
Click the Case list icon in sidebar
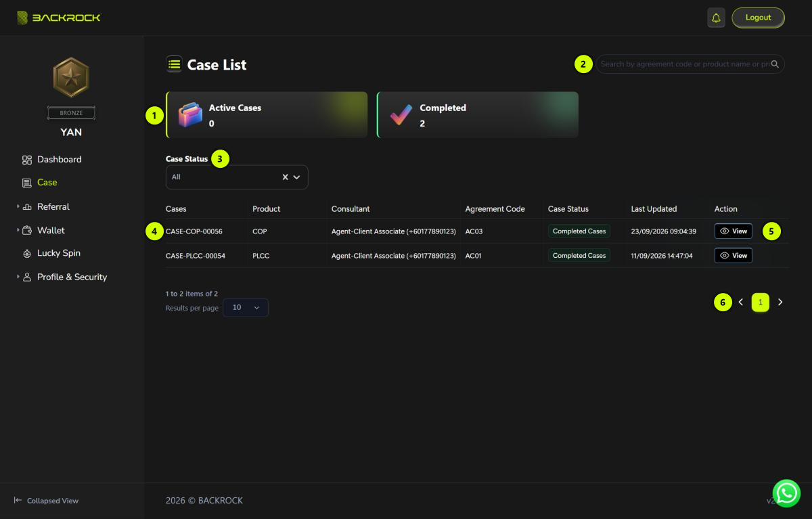tap(27, 183)
